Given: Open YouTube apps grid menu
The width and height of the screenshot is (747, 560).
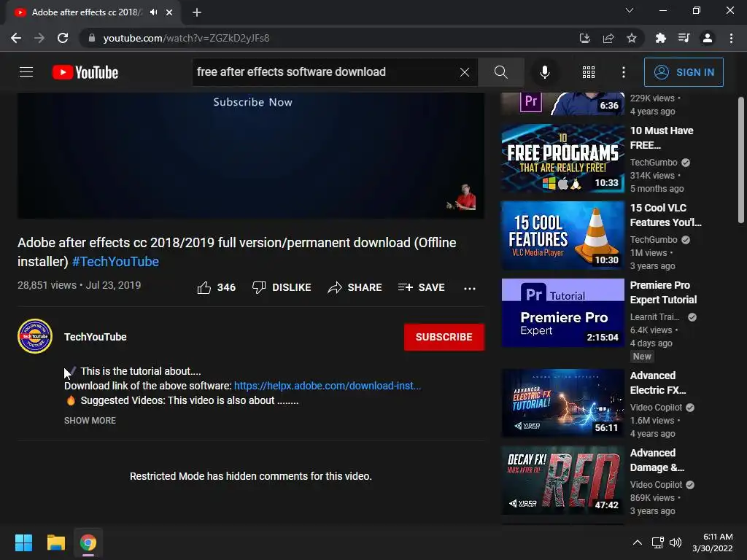Looking at the screenshot, I should (x=589, y=72).
